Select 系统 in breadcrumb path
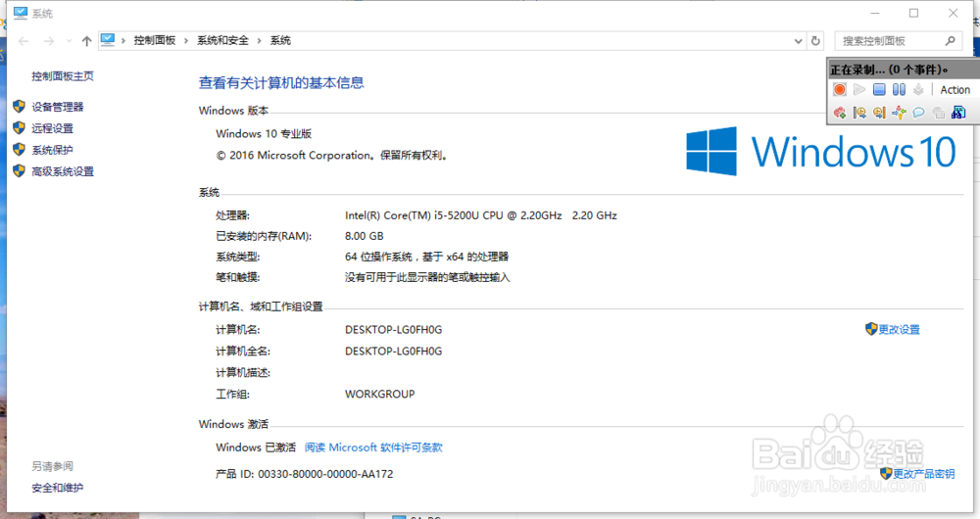The height and width of the screenshot is (519, 980). click(x=280, y=40)
